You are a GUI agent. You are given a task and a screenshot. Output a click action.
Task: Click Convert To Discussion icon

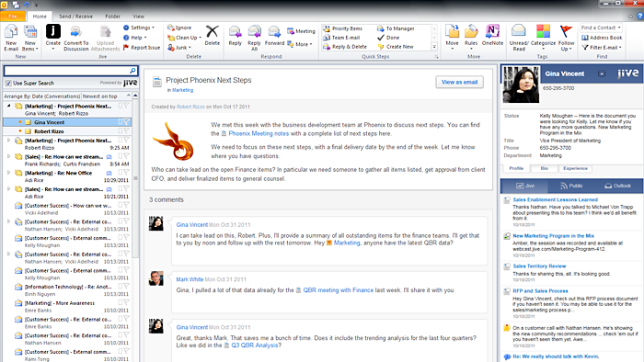point(75,31)
